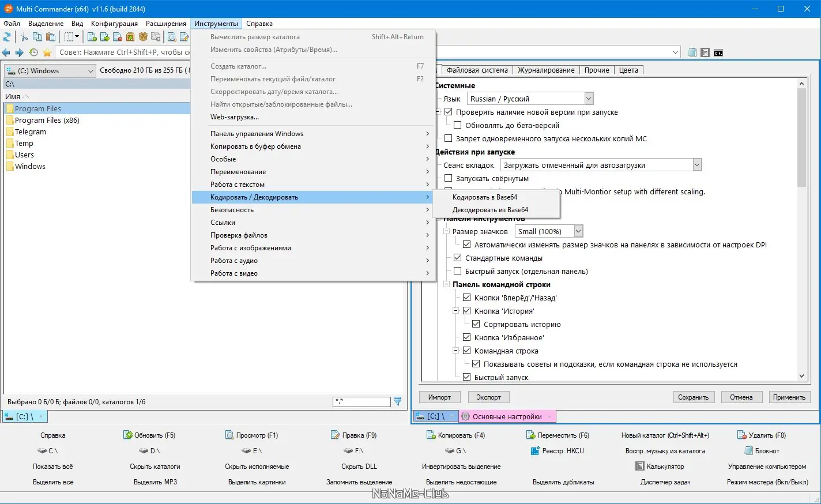Screen dimensions: 821x504
Task: Enable the 'Обновлять до бета-версий' checkbox
Action: (x=458, y=125)
